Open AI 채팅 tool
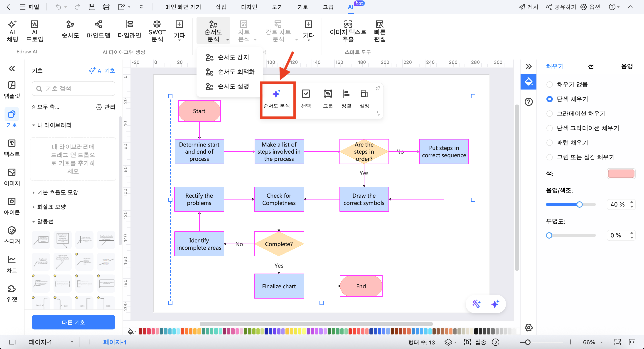 pos(12,31)
